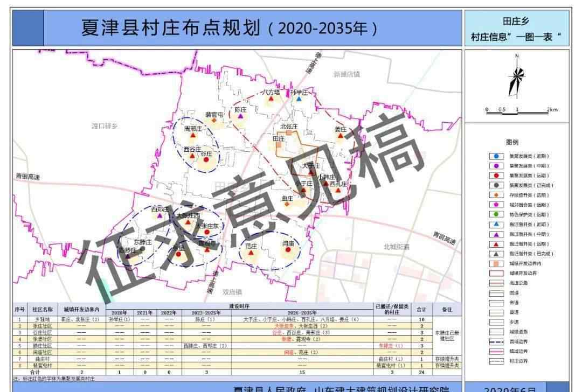Click the 西滕庄、西郑庄（2） table cell
The height and width of the screenshot is (392, 582).
(205, 346)
